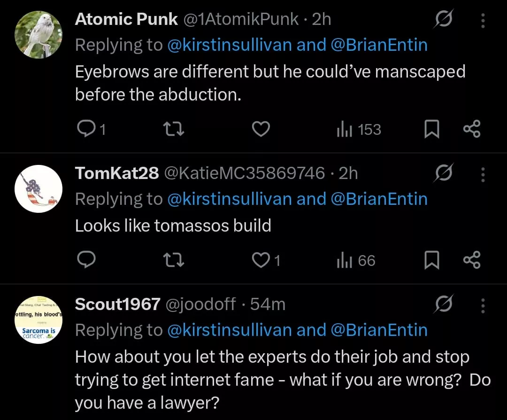Share Atomic Punk's tweet
507x420 pixels.
pyautogui.click(x=471, y=129)
